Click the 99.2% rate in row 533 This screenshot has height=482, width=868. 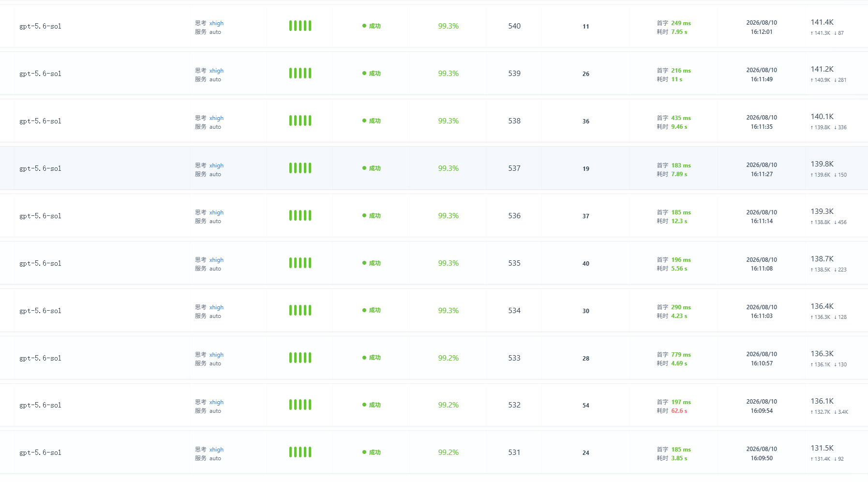coord(449,358)
